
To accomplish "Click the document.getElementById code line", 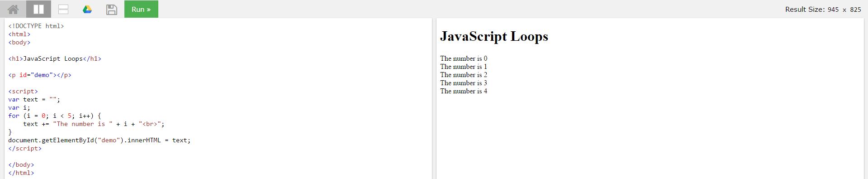I will pyautogui.click(x=100, y=140).
